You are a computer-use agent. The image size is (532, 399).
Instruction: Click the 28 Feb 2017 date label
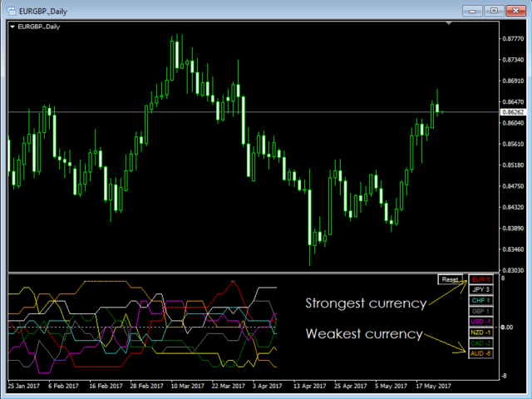click(146, 386)
